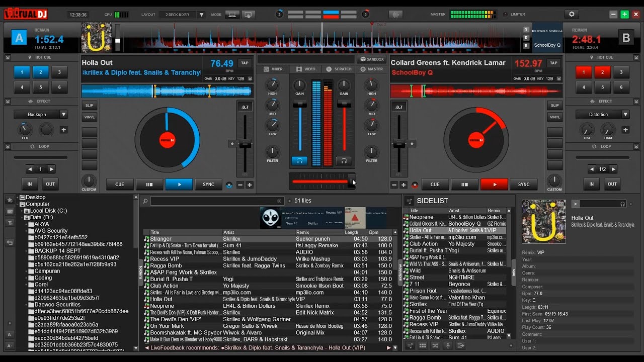644x362 pixels.
Task: Click deck A TAP tempo button
Action: 245,63
